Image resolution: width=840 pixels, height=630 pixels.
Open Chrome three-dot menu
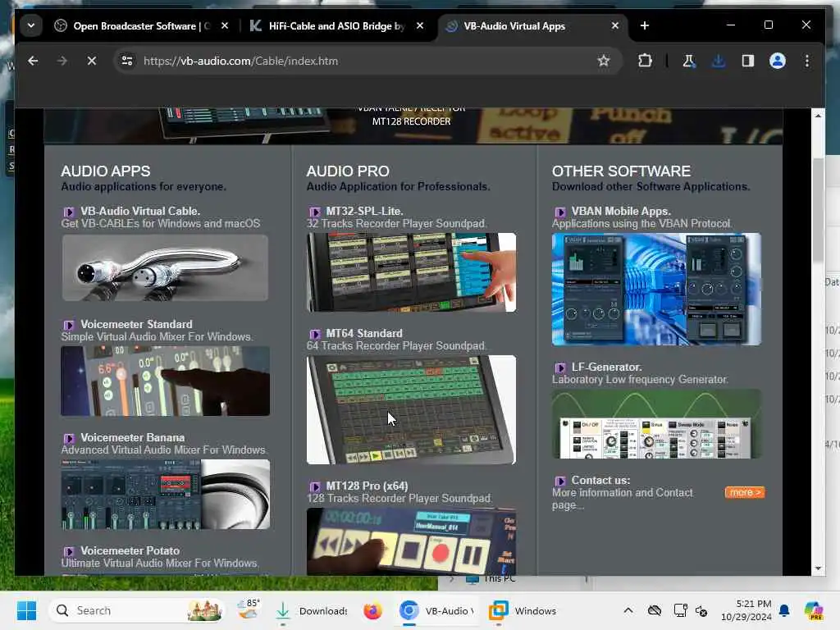point(807,61)
